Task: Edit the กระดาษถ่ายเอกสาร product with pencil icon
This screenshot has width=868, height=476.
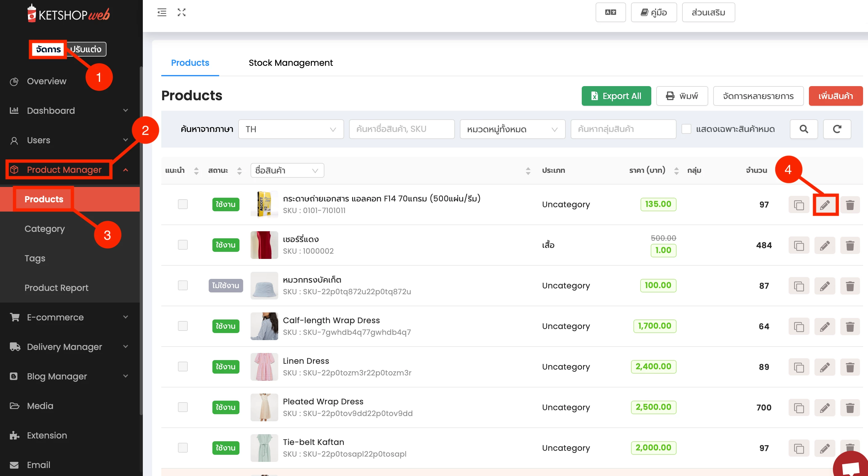Action: [825, 205]
